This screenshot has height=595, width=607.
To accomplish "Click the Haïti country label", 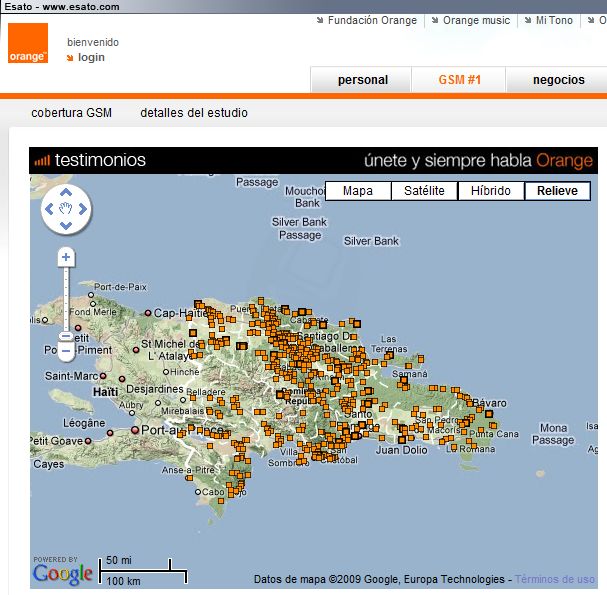I will (105, 392).
